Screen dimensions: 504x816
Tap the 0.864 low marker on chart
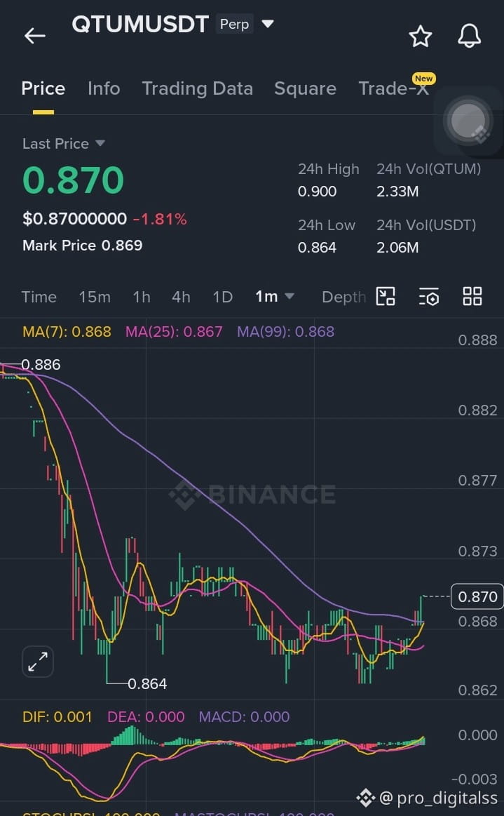point(147,684)
